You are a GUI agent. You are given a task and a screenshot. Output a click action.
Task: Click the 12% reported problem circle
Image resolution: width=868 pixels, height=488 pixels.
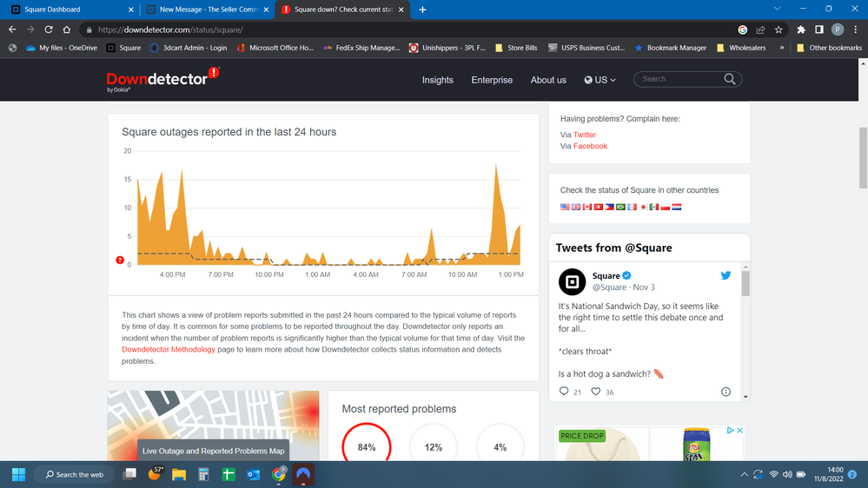[x=434, y=446]
